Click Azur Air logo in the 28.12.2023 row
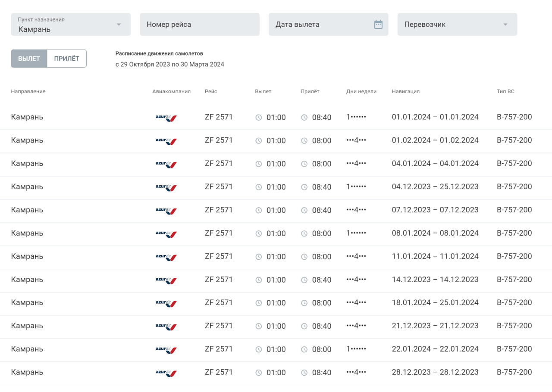This screenshot has width=552, height=392. click(x=166, y=373)
